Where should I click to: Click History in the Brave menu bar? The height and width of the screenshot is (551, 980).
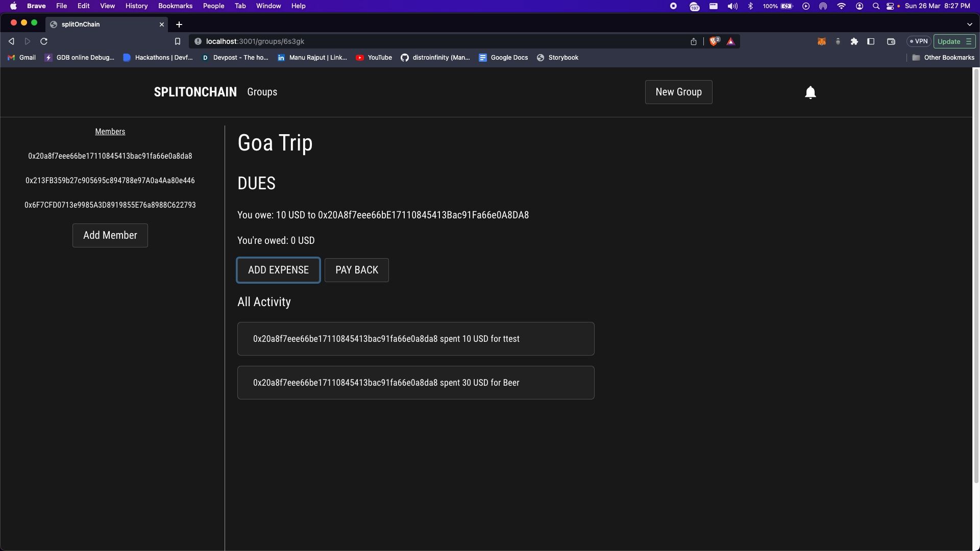[135, 6]
